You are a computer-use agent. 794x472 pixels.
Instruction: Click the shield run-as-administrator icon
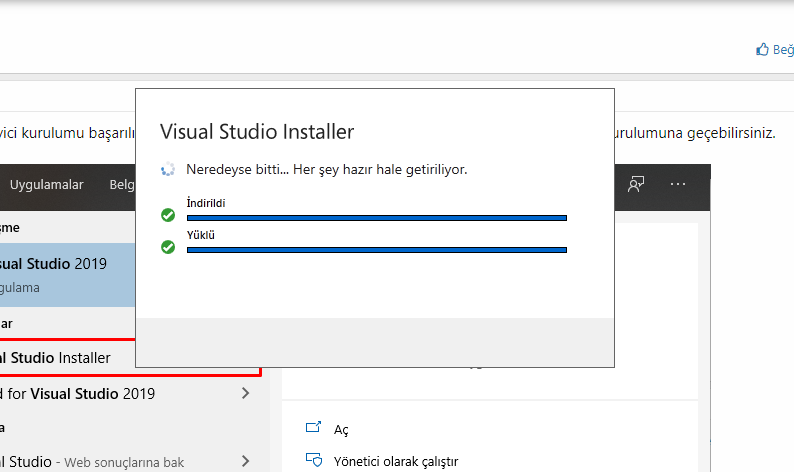tap(314, 460)
